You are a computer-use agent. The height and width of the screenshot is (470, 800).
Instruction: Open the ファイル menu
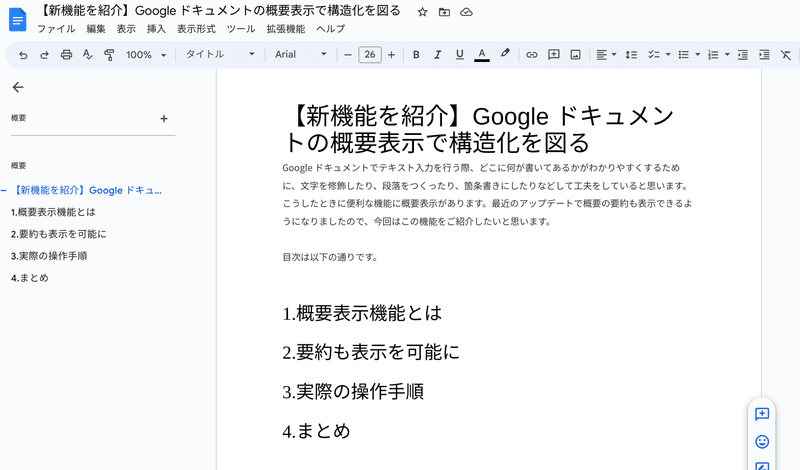(56, 29)
